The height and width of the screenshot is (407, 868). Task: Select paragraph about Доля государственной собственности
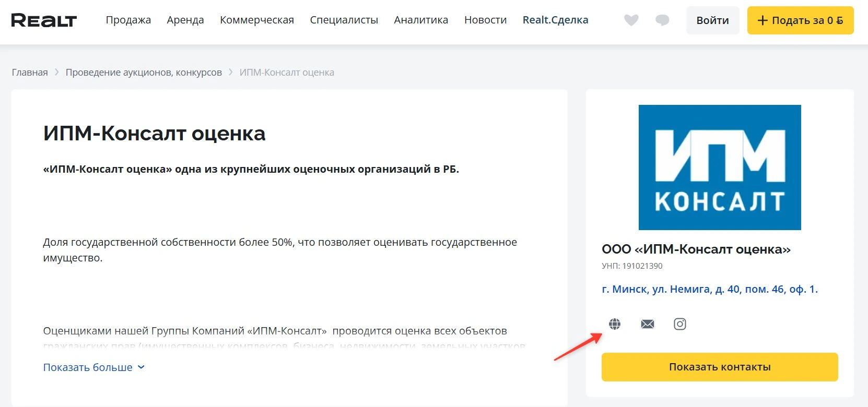tap(280, 250)
